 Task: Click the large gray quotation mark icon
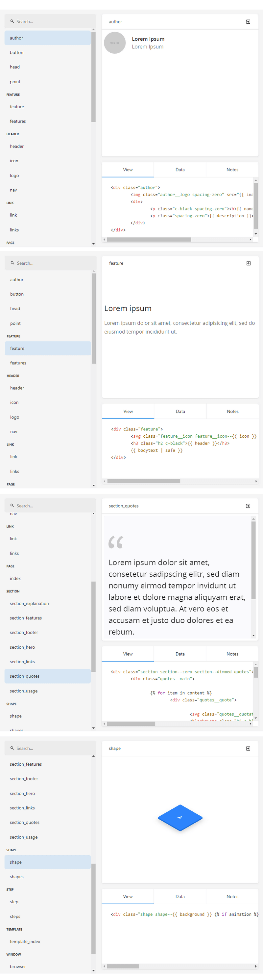(x=115, y=542)
